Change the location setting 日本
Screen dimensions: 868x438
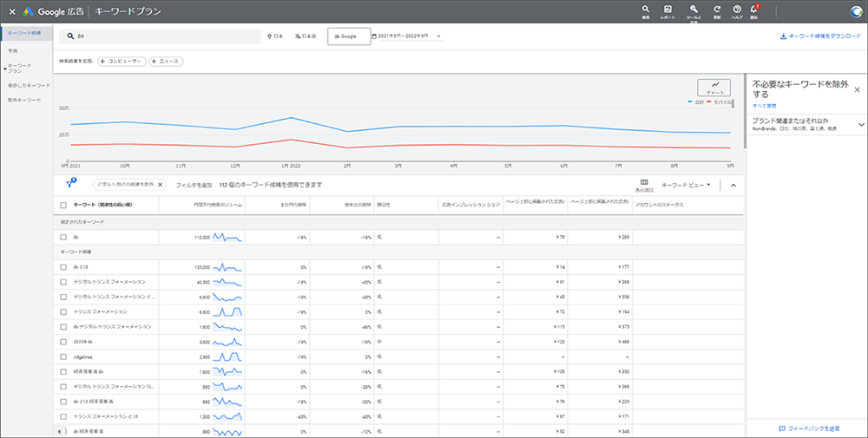[x=275, y=36]
